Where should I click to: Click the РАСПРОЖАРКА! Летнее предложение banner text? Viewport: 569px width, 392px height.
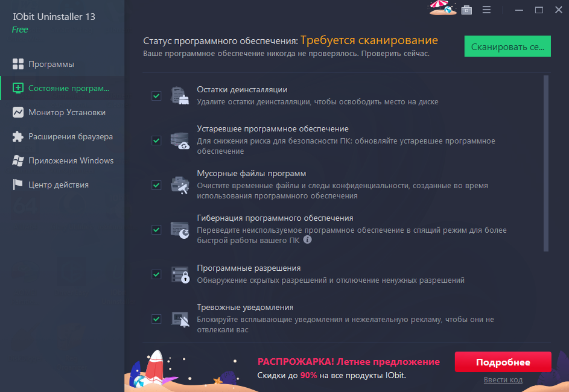click(348, 361)
